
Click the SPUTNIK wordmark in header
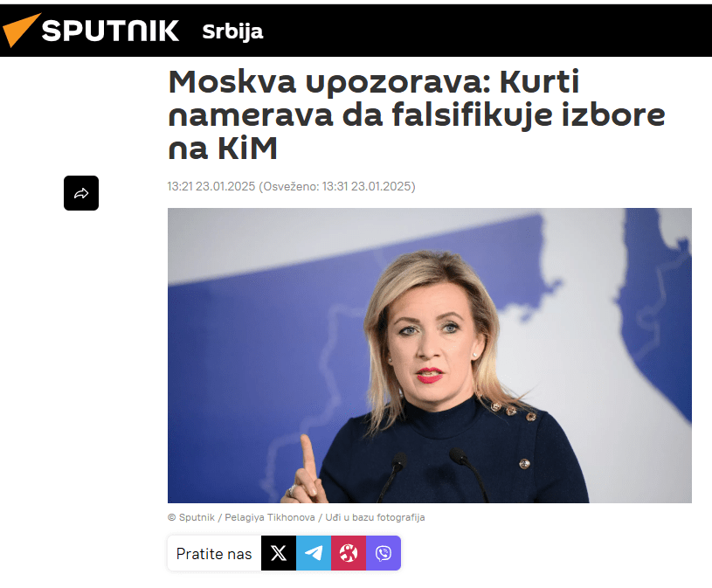click(x=110, y=31)
